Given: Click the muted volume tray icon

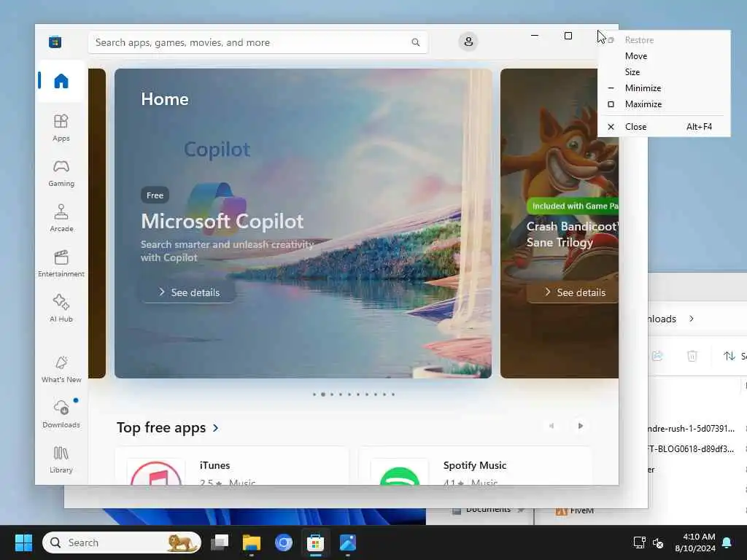Looking at the screenshot, I should [658, 542].
